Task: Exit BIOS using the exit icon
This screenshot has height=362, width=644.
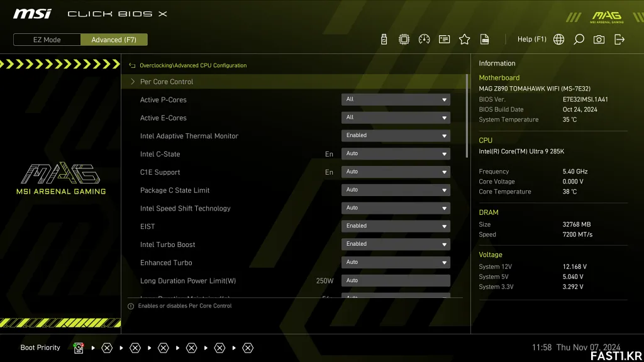Action: click(x=619, y=40)
